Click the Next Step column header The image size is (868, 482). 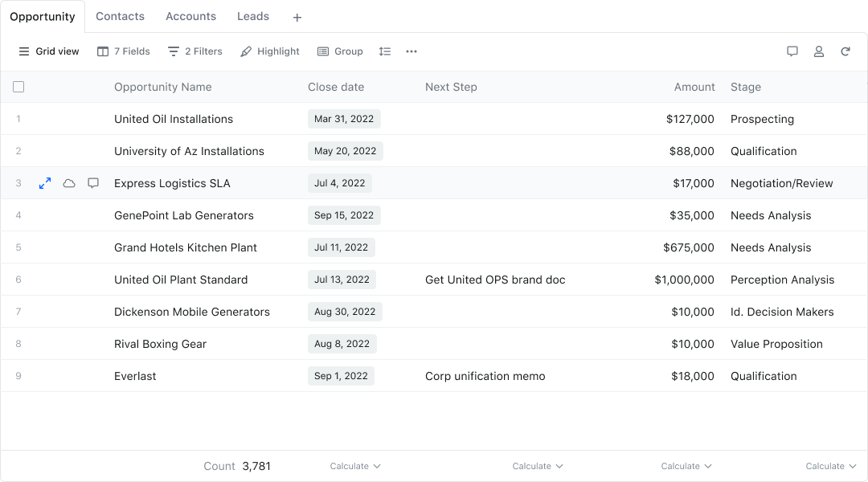(451, 87)
